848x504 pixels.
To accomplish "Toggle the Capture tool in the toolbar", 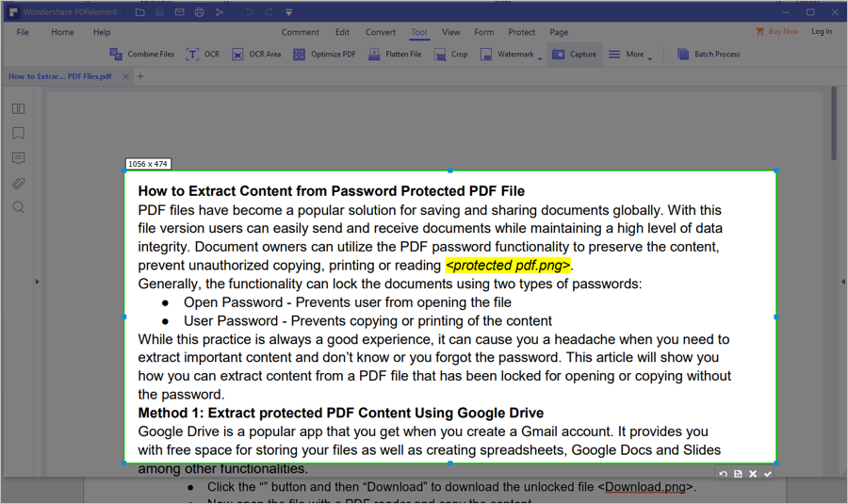I will tap(574, 55).
